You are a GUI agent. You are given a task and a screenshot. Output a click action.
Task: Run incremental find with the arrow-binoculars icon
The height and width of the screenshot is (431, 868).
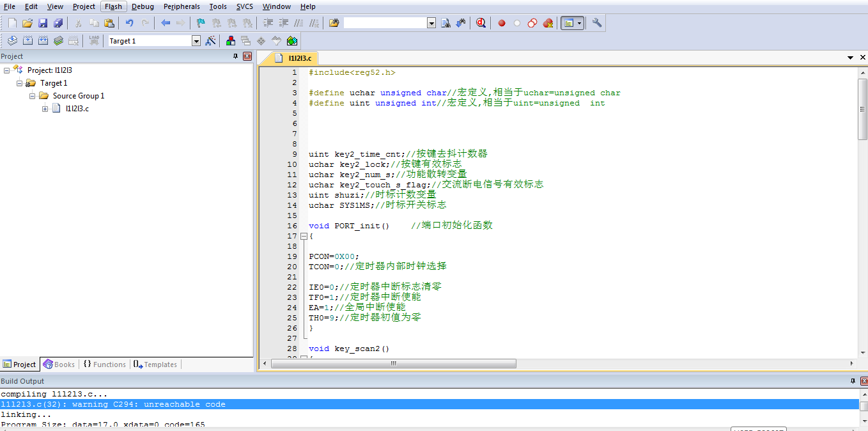(461, 23)
